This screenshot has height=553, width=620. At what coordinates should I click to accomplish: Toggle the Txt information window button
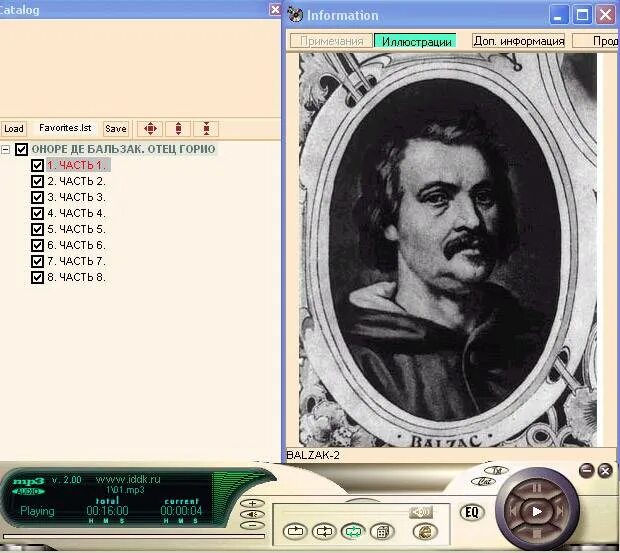click(x=496, y=470)
